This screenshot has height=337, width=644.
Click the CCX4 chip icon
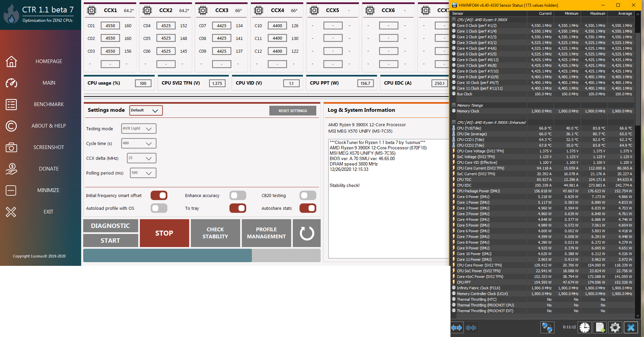point(259,10)
